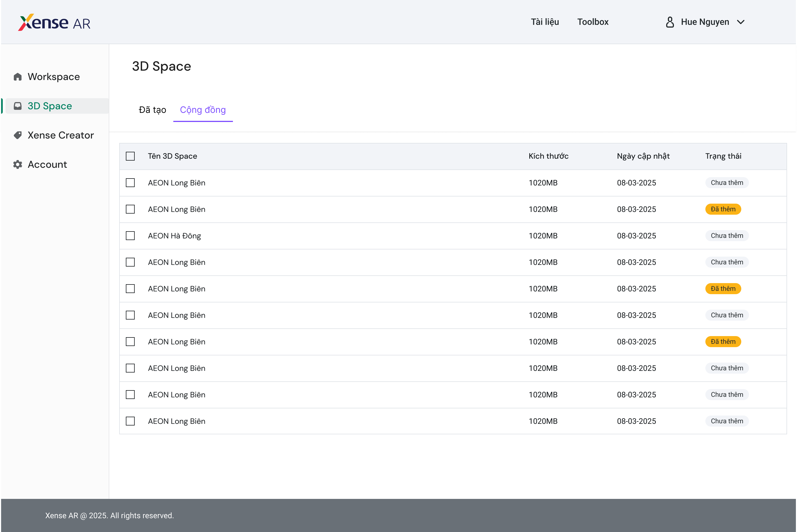Open the Tài liệu link

(544, 22)
